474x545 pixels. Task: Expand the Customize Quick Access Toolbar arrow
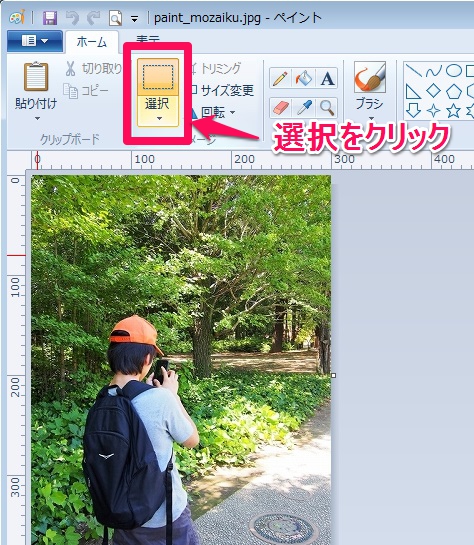pos(134,19)
